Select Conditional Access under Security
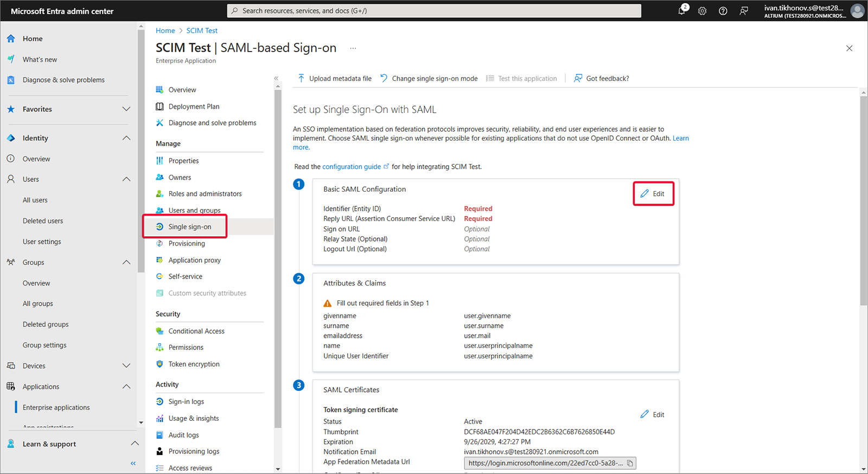Screen dimensions: 868x474 196,331
